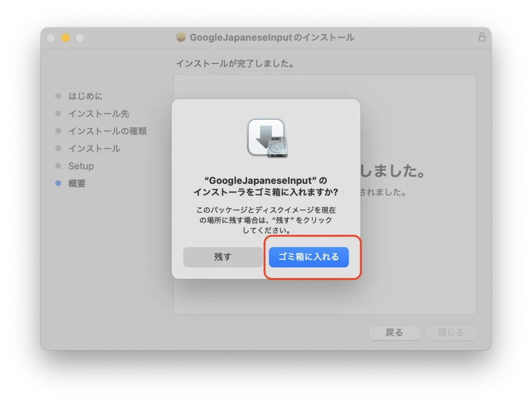Select the インストールの種類 step
Image resolution: width=532 pixels, height=404 pixels.
108,131
